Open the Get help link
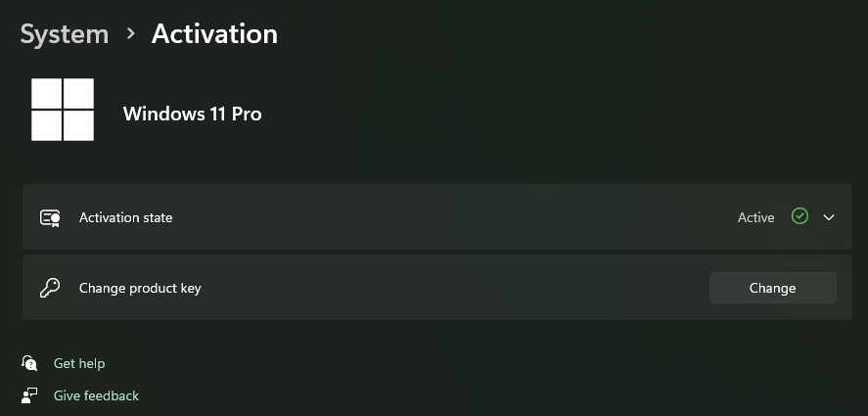868x416 pixels. [79, 363]
